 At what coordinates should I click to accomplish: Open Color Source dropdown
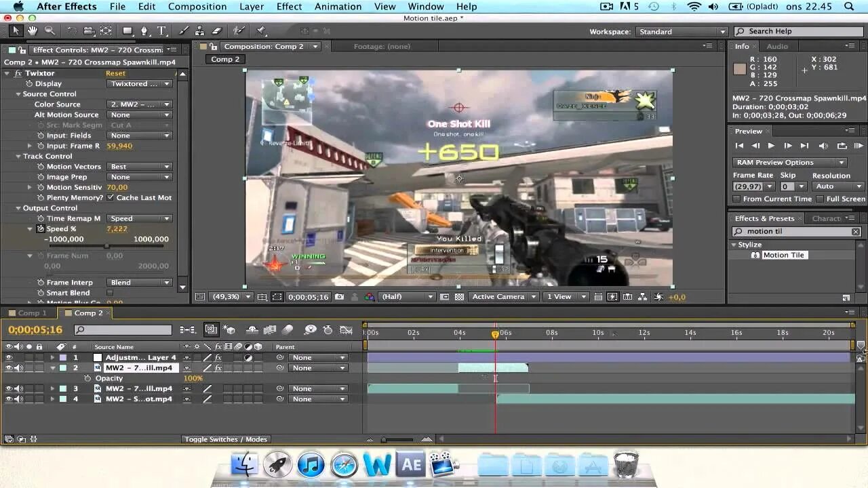pos(140,104)
